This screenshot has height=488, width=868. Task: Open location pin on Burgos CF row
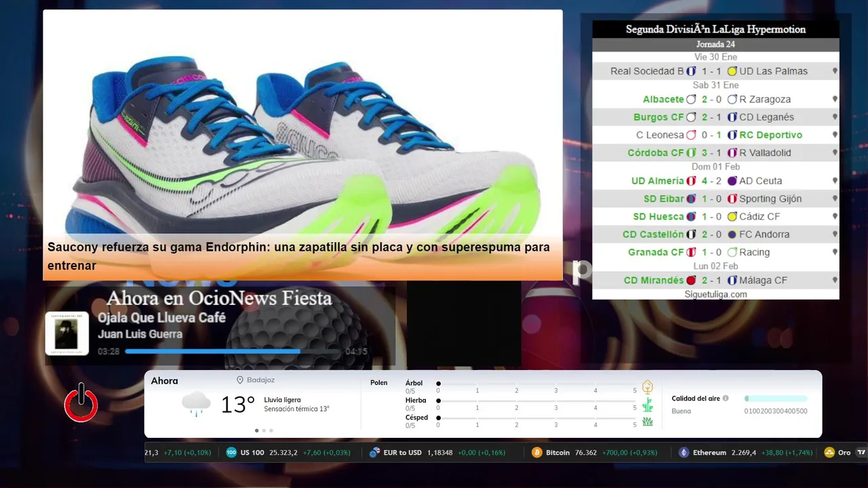[x=835, y=117]
